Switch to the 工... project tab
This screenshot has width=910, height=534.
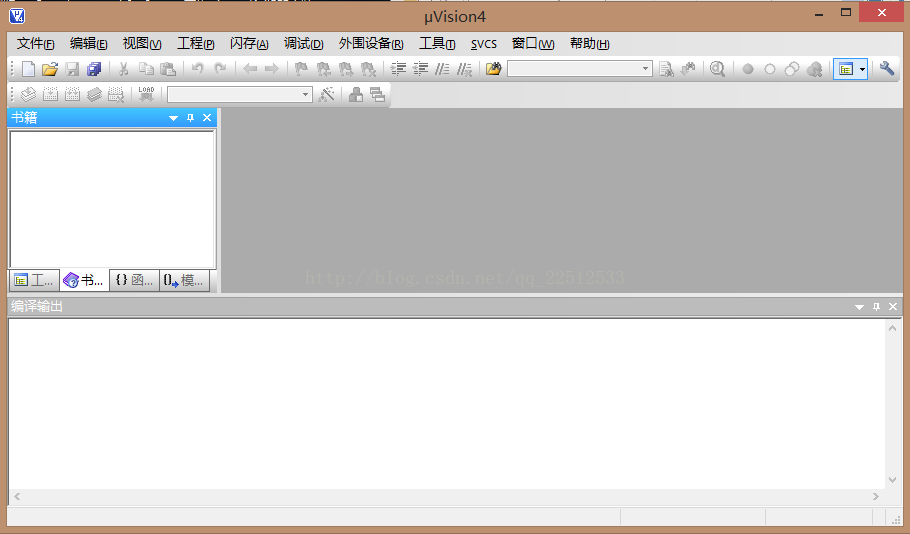coord(34,280)
